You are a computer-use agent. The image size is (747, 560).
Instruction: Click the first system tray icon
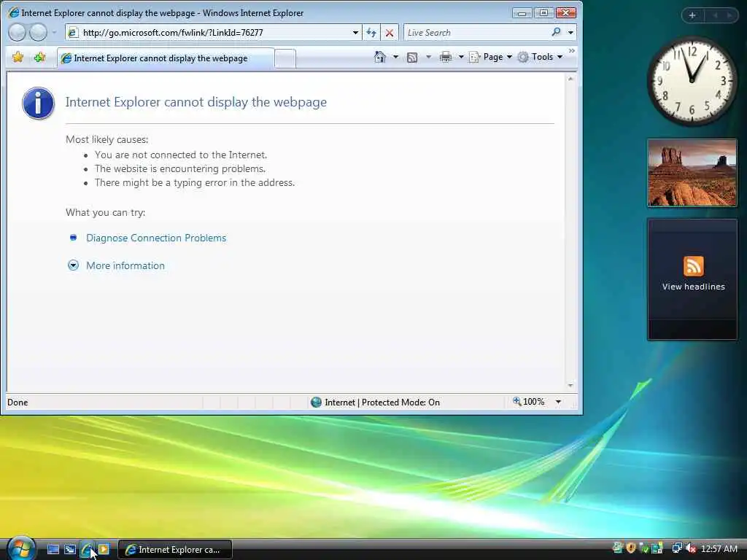(618, 548)
